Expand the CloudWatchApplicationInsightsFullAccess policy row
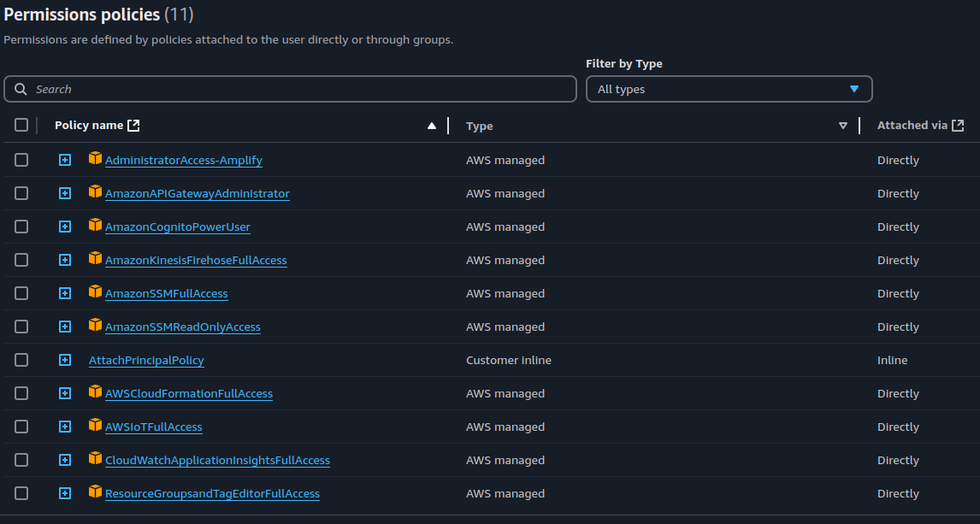 pos(65,459)
